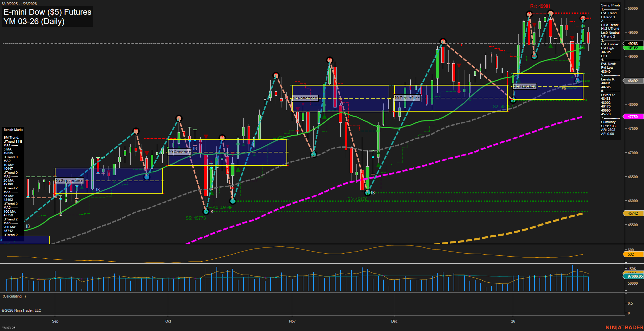The image size is (644, 331).
Task: Click the cyan 97686.65 volume readout marker
Action: 632,277
